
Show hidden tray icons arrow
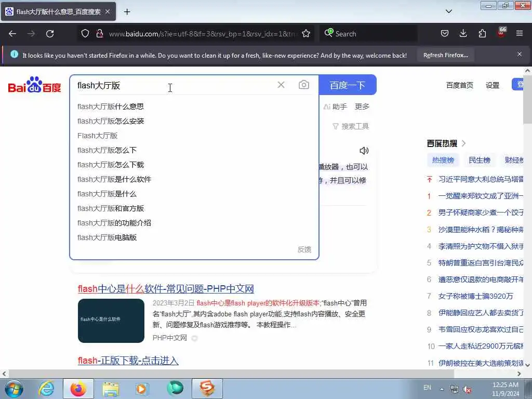442,389
